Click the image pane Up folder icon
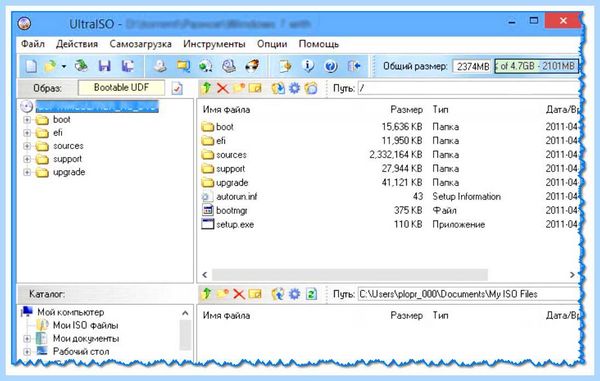The height and width of the screenshot is (381, 600). coord(207,88)
